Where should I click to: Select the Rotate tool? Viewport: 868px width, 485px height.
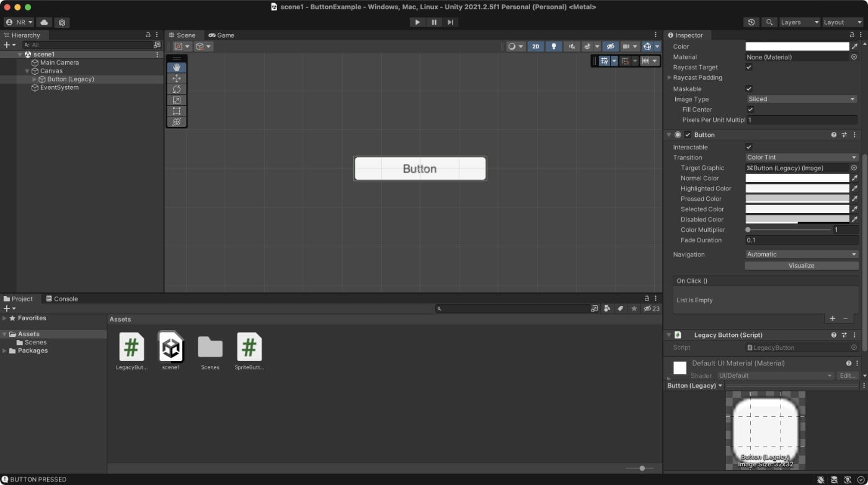(177, 89)
